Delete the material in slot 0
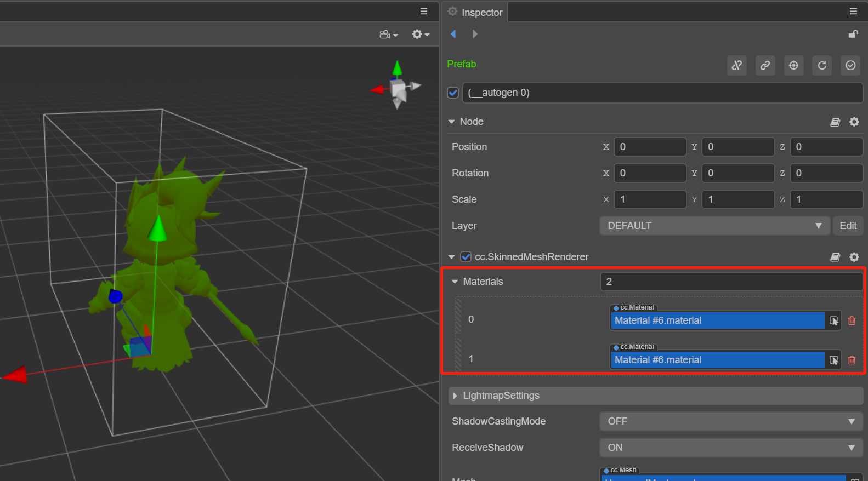This screenshot has width=868, height=481. point(852,320)
